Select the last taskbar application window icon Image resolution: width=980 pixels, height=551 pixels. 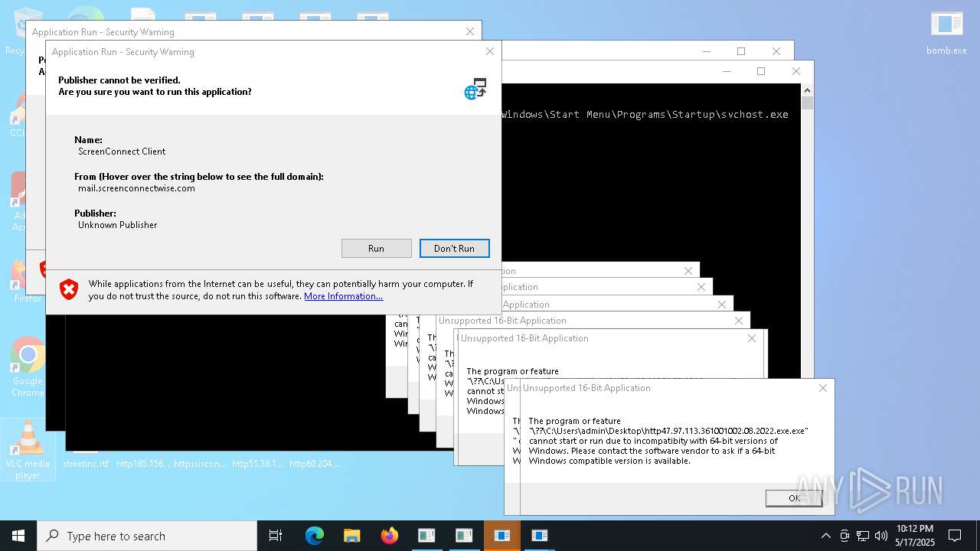point(540,536)
